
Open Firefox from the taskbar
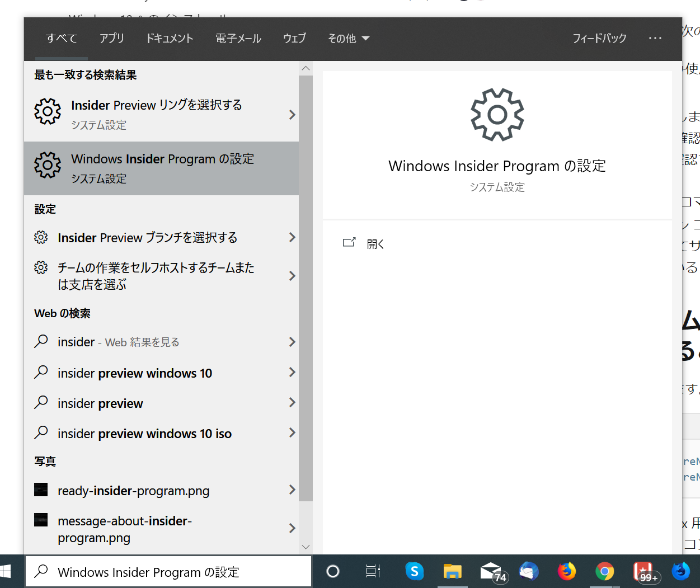pyautogui.click(x=567, y=571)
